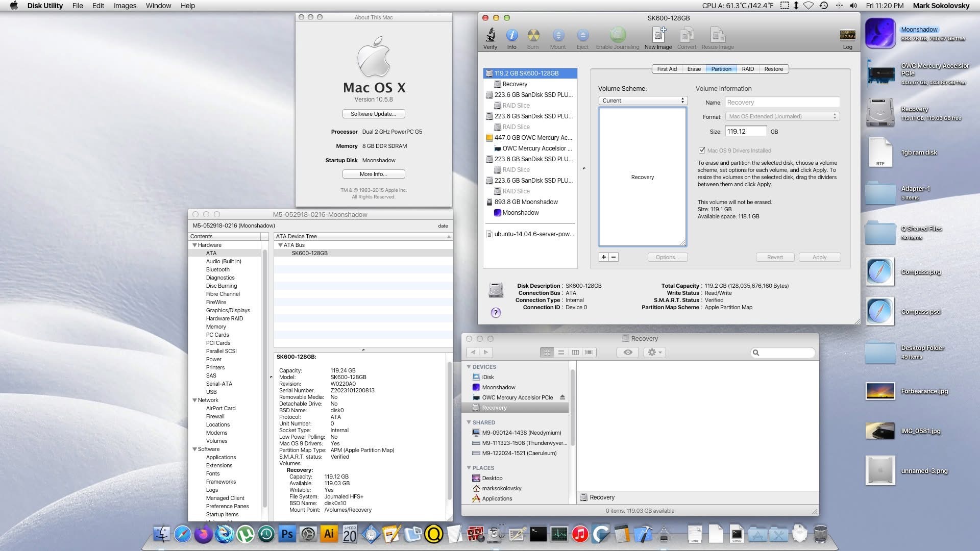Click the More Info button
Image resolution: width=980 pixels, height=551 pixels.
tap(373, 174)
